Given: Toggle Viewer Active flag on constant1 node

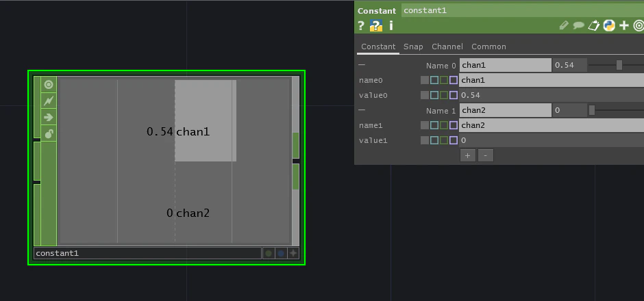Looking at the screenshot, I should pyautogui.click(x=49, y=84).
